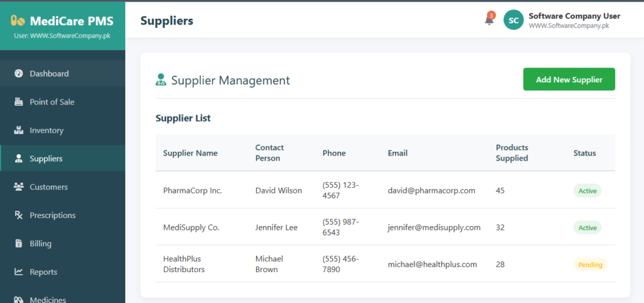Click the Reports chart icon
This screenshot has height=303, width=644.
(x=18, y=272)
